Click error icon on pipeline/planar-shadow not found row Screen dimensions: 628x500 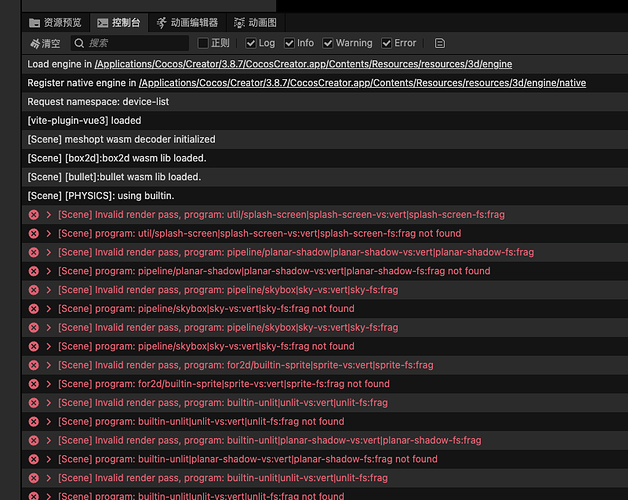tap(34, 271)
